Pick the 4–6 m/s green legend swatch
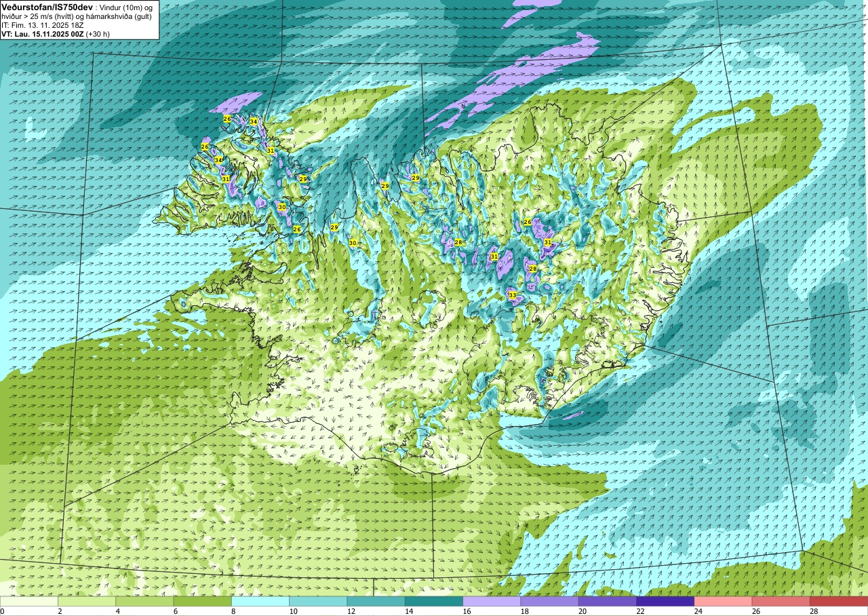Image resolution: width=868 pixels, height=616 pixels. point(144,601)
